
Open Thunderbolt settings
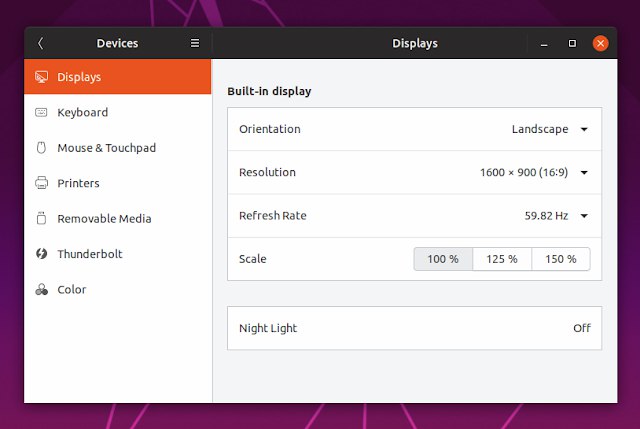(118, 254)
